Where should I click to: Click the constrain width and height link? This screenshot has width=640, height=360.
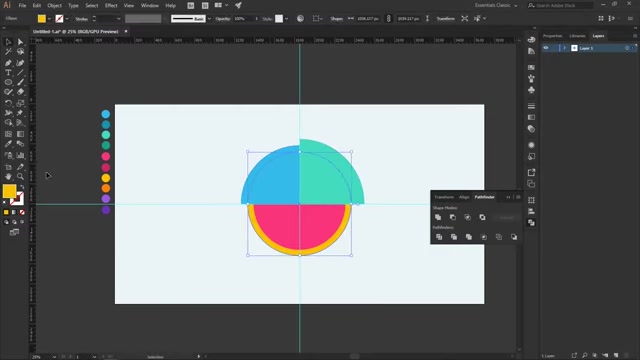(389, 19)
